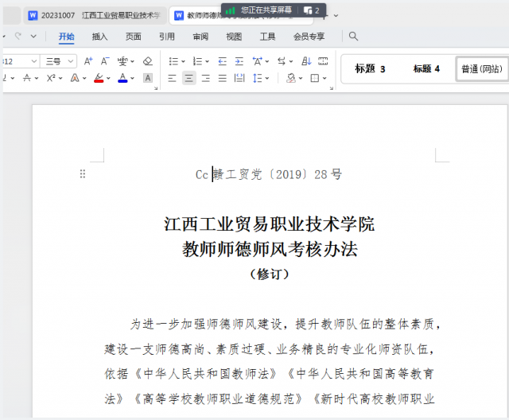Expand the line spacing dropdown arrow
The width and height of the screenshot is (509, 420).
(269, 78)
